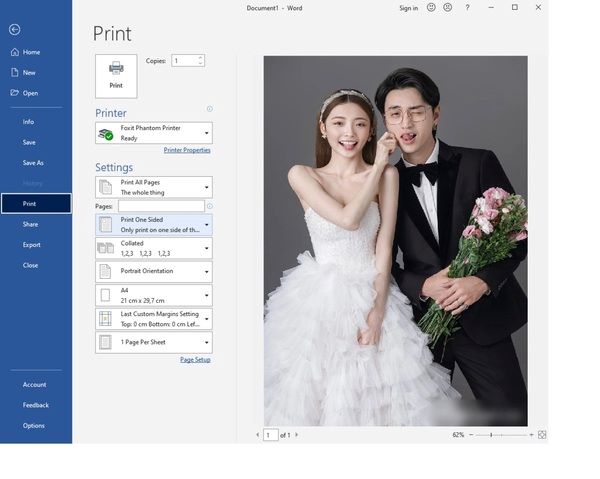Click the frowning face feedback icon
The width and height of the screenshot is (600, 479).
pyautogui.click(x=447, y=8)
